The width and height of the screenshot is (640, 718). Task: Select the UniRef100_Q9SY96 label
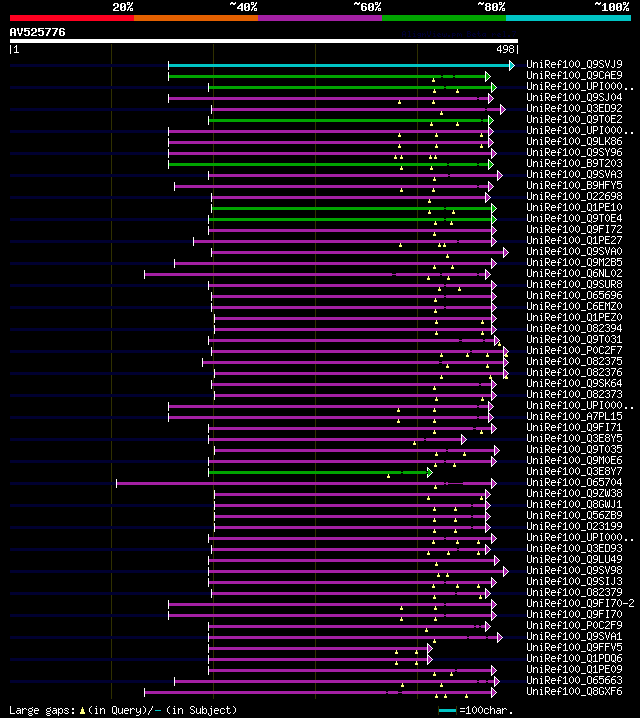click(574, 152)
